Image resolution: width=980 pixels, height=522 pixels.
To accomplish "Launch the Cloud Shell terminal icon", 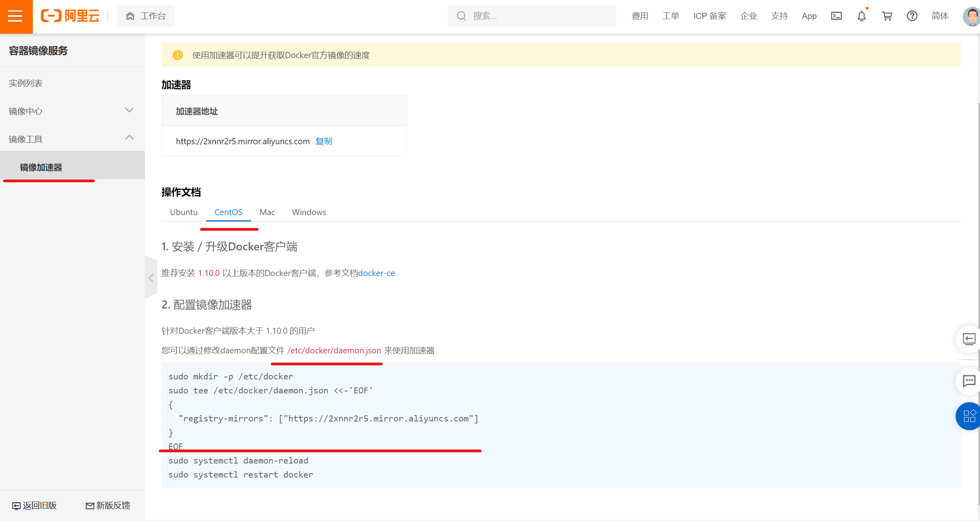I will (x=836, y=16).
